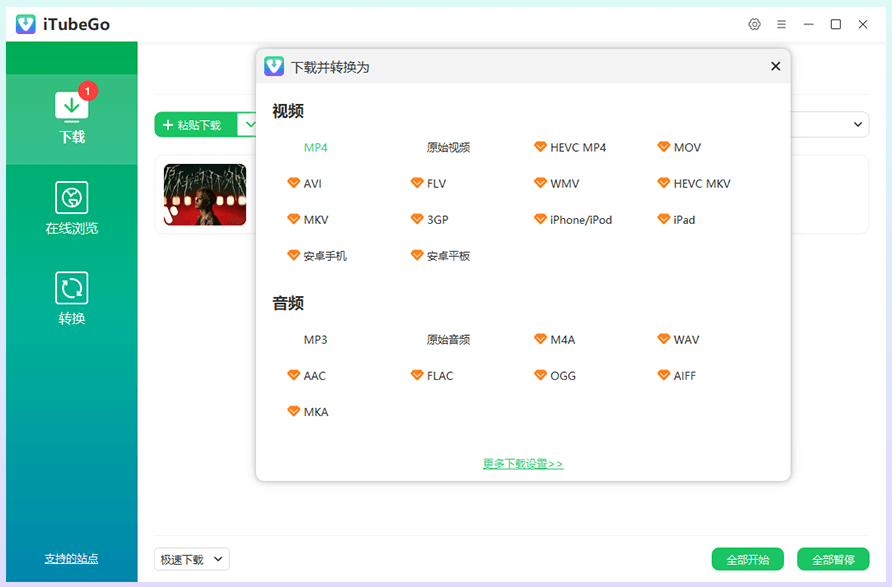The image size is (892, 587).
Task: Click the iTubeGo logo in title bar
Action: point(26,24)
